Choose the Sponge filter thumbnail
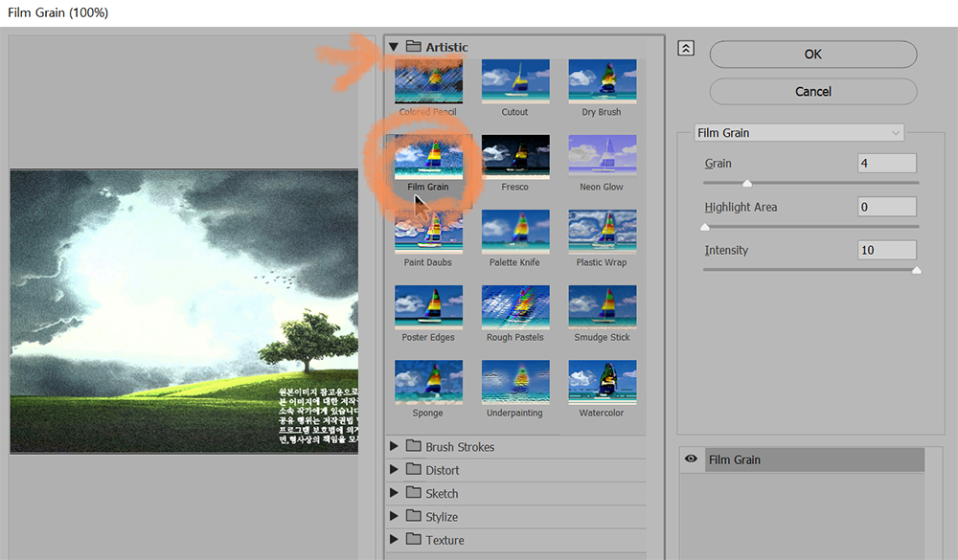 tap(428, 382)
